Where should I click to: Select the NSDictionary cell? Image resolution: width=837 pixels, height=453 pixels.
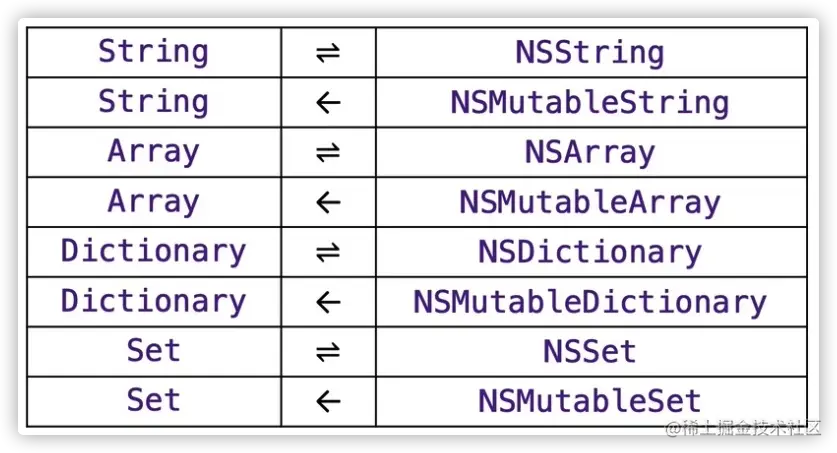point(591,252)
